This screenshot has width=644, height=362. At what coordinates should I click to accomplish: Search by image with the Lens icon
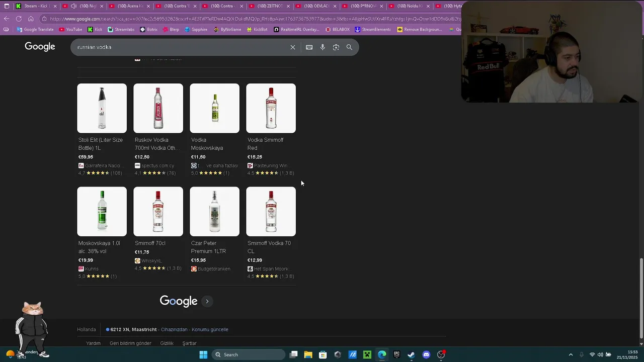point(336,47)
